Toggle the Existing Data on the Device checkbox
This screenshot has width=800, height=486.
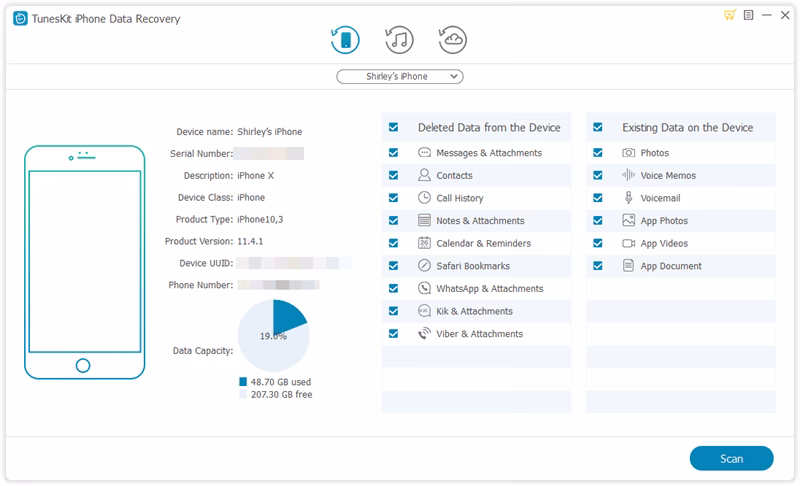point(598,128)
